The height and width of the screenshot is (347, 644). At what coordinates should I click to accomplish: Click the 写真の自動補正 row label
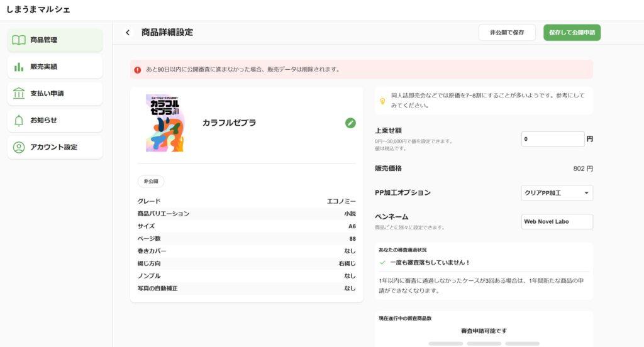[158, 289]
